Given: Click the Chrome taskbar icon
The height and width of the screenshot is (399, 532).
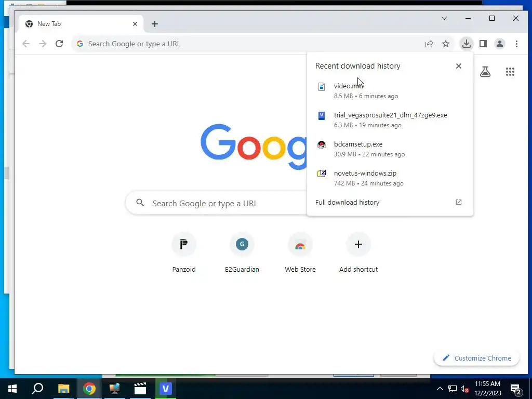Looking at the screenshot, I should (x=89, y=389).
